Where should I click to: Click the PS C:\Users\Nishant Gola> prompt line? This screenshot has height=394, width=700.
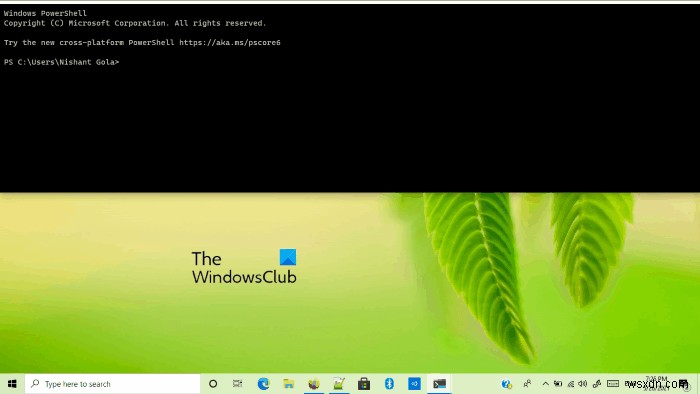click(61, 62)
